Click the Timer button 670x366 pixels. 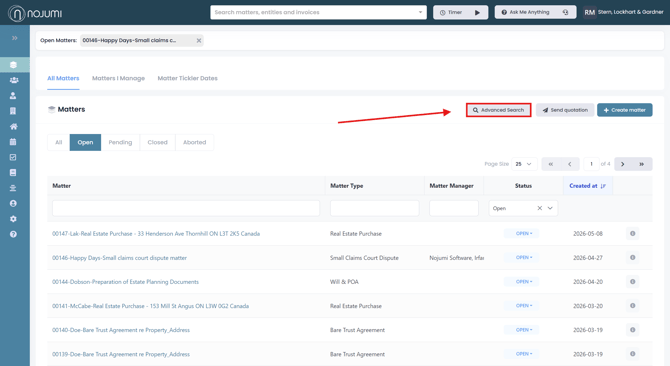tap(460, 12)
